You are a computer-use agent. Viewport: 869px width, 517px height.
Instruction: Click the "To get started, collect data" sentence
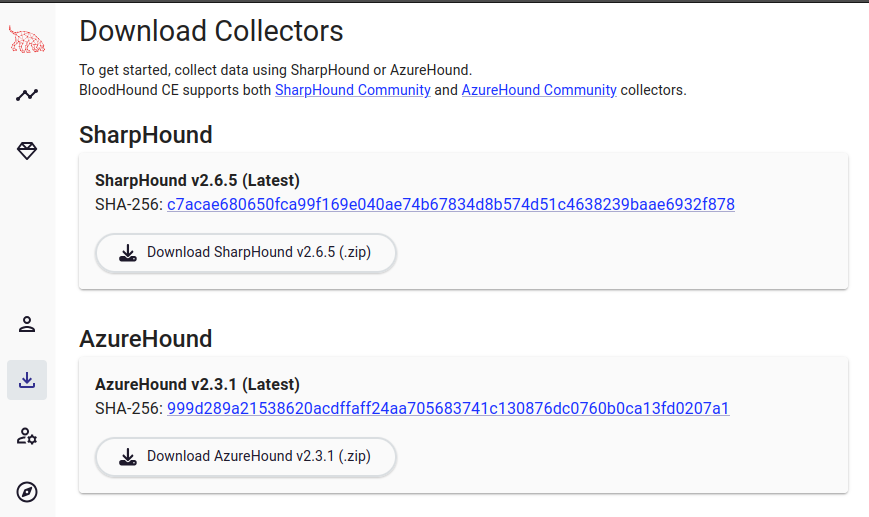point(275,70)
